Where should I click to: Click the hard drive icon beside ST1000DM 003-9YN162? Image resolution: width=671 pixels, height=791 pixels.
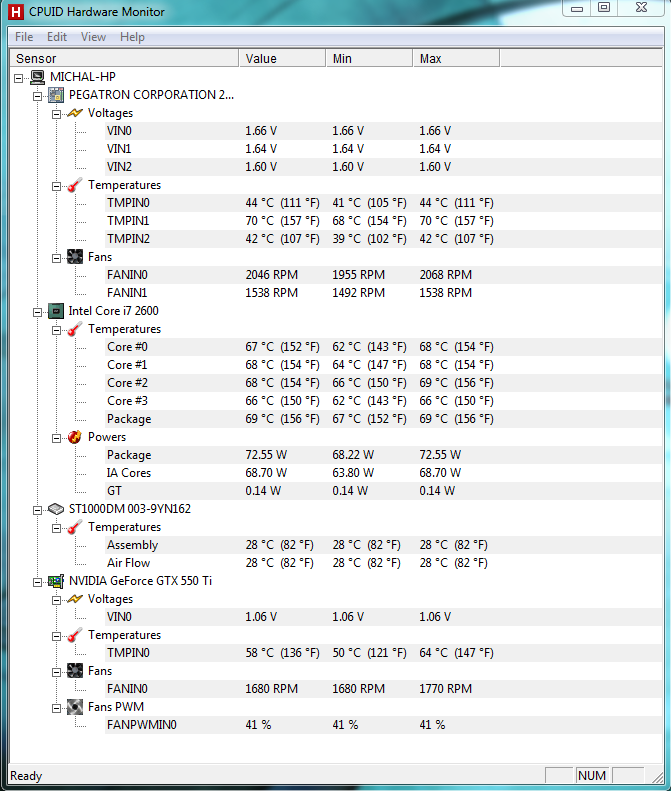click(56, 509)
